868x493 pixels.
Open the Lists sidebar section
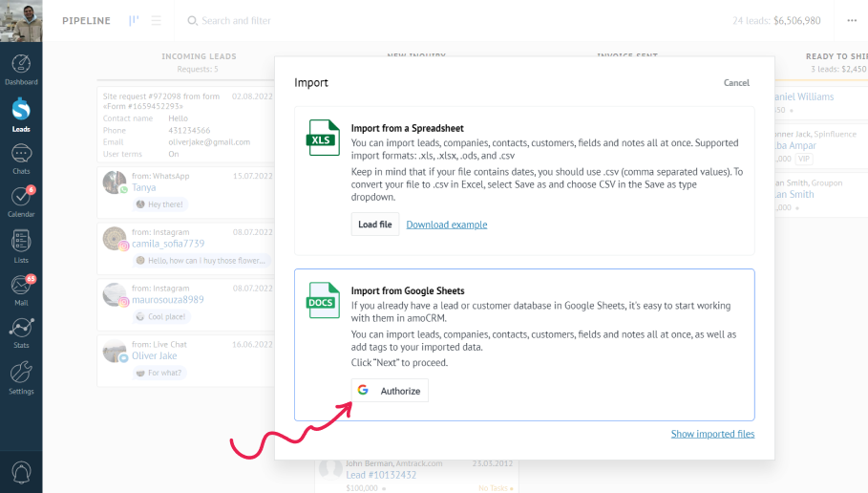(21, 246)
